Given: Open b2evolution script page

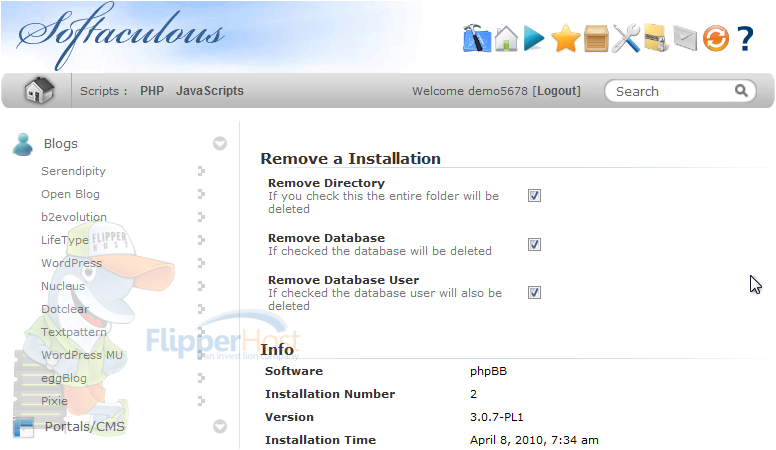Looking at the screenshot, I should click(x=74, y=217).
